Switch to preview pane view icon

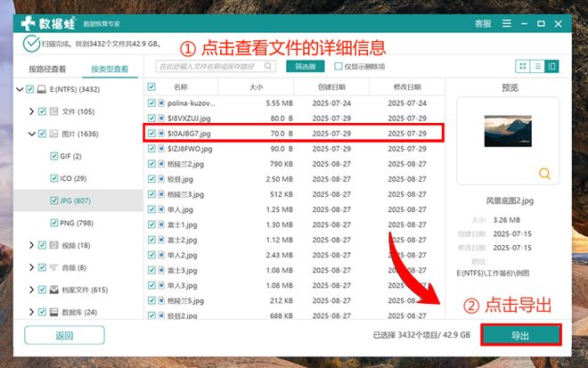tap(551, 67)
